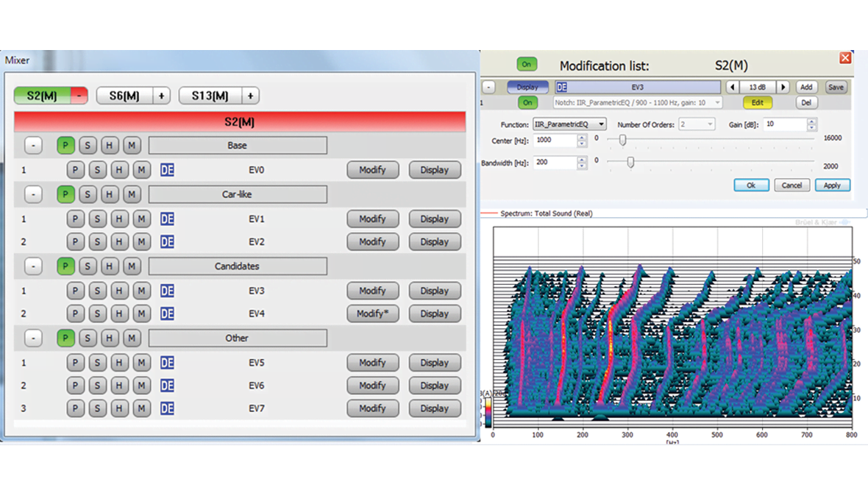Click the Bandwidth [Hz] input field
Screen dimensions: 868x496
[555, 162]
